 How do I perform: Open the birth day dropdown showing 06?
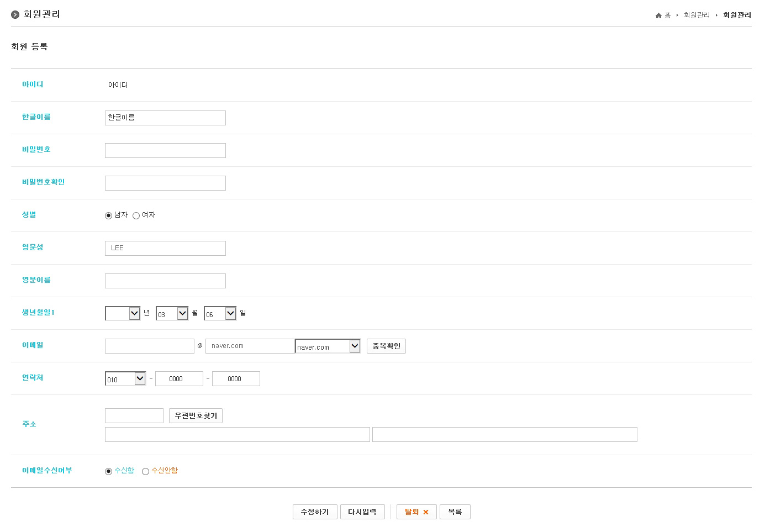[220, 313]
